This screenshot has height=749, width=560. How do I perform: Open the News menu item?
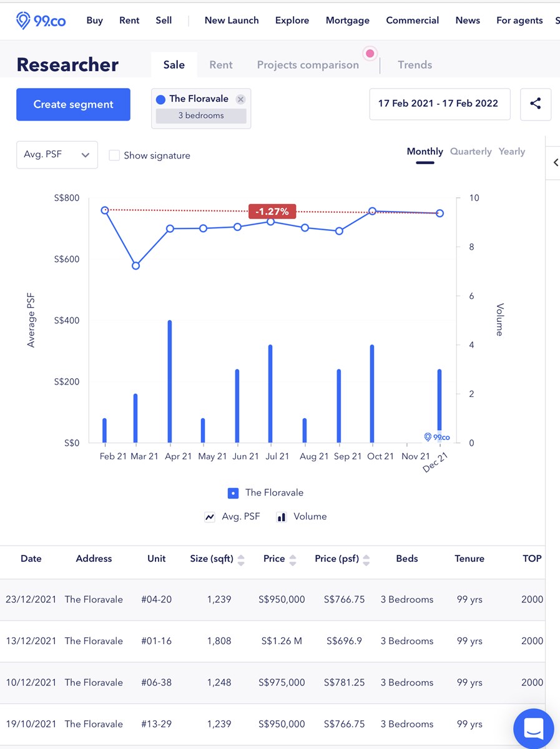468,21
